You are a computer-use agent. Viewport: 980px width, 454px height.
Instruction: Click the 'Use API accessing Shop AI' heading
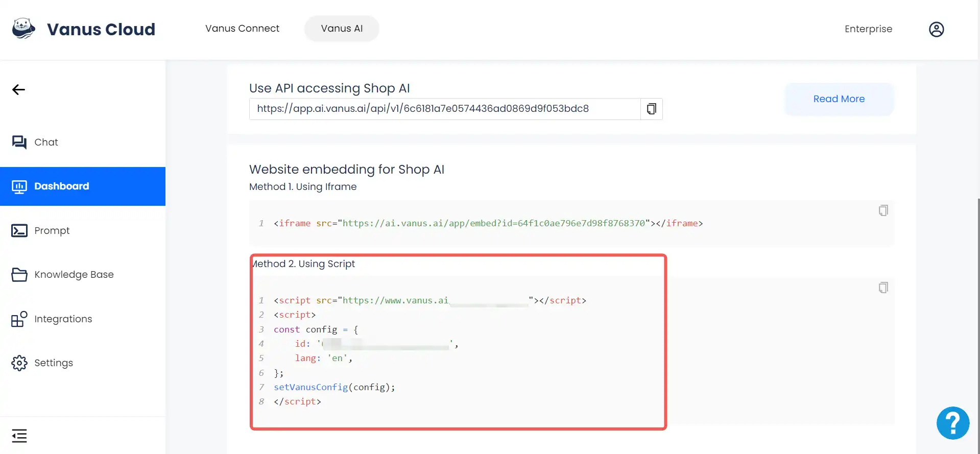pos(329,88)
